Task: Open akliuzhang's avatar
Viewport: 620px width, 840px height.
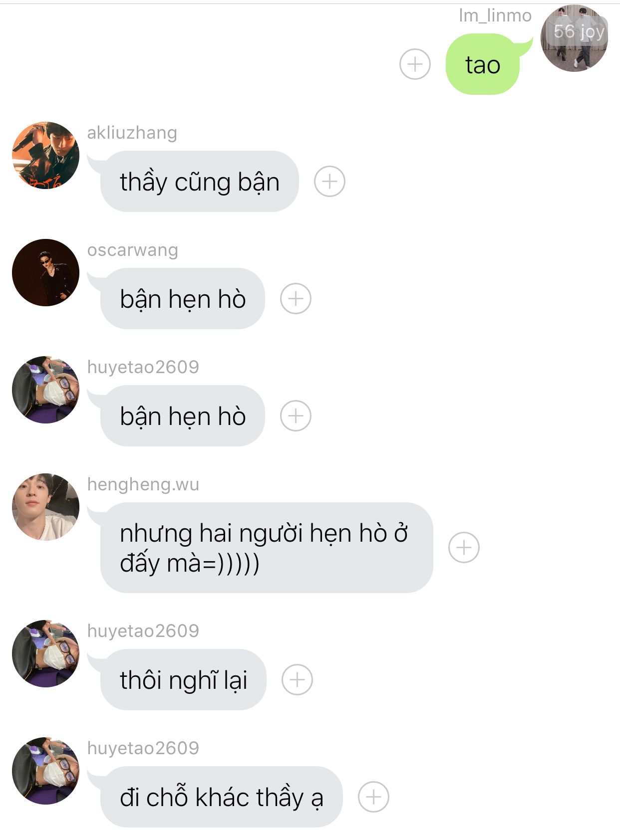Action: 45,156
